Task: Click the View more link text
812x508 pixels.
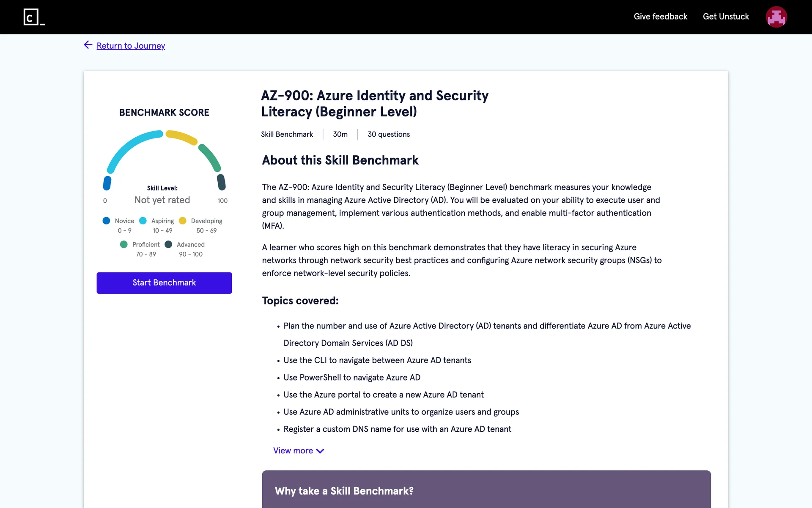Action: point(293,451)
